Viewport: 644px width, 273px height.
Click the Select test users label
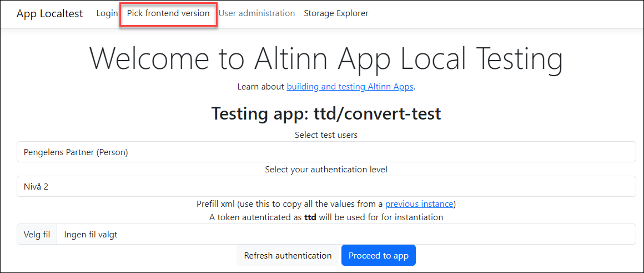pos(326,135)
